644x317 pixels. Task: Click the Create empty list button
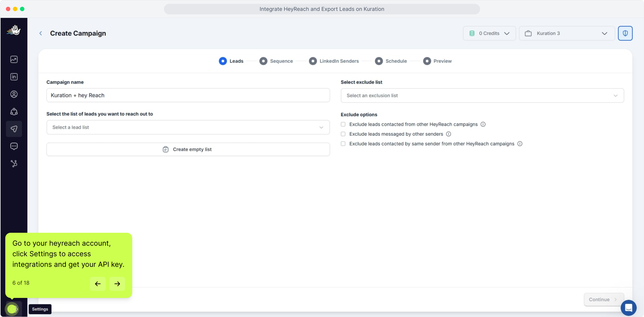188,149
